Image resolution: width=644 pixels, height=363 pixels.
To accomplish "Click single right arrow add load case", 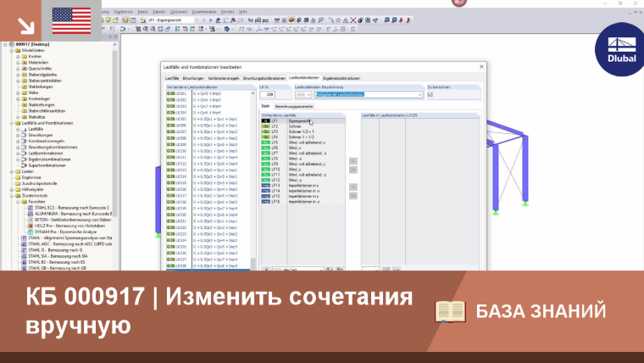I will pyautogui.click(x=353, y=161).
